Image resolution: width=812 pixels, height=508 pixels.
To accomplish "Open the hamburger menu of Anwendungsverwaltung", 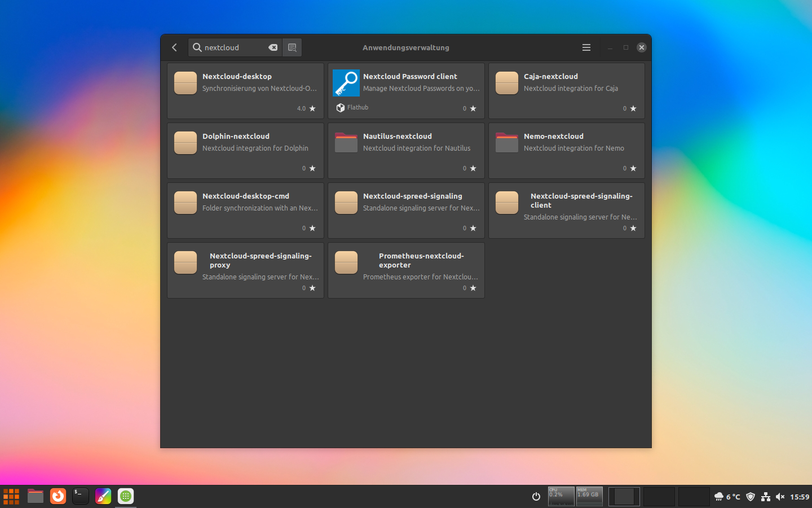I will pos(586,47).
